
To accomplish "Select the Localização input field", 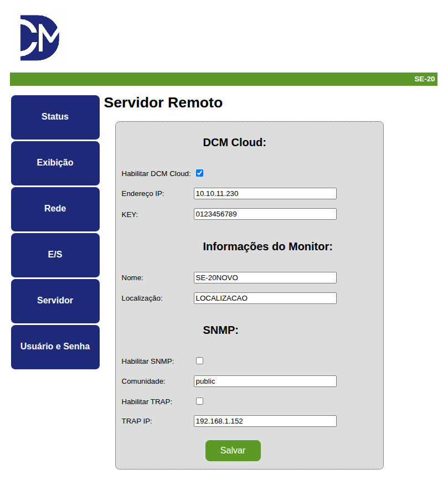I will click(x=265, y=298).
